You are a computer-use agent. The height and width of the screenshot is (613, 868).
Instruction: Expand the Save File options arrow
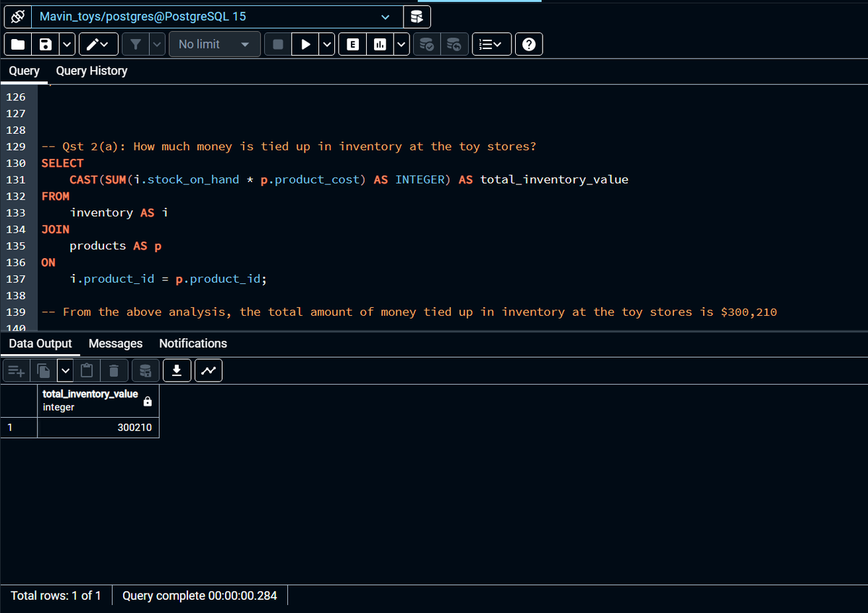click(x=67, y=45)
